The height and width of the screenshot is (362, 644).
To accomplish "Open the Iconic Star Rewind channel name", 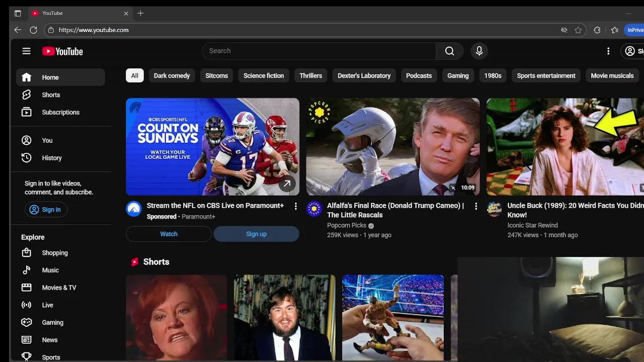I will point(532,225).
